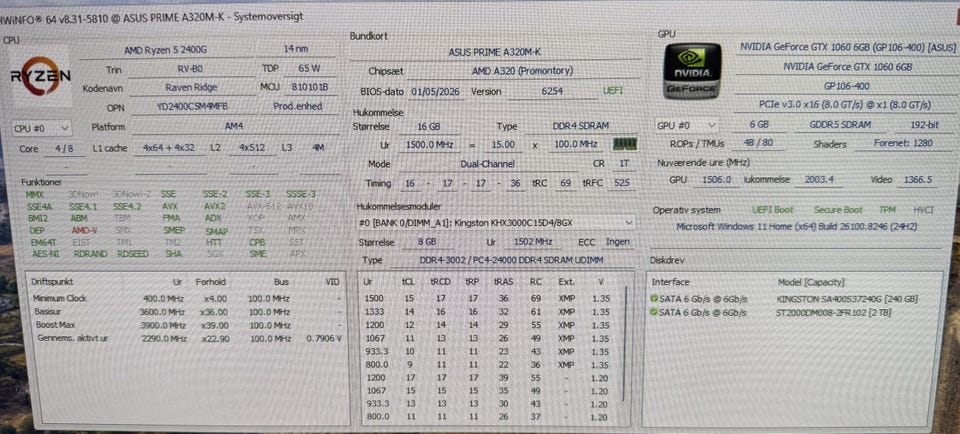960x434 pixels.
Task: Select the AMD Ryzen 5 2400G name field
Action: click(x=166, y=50)
